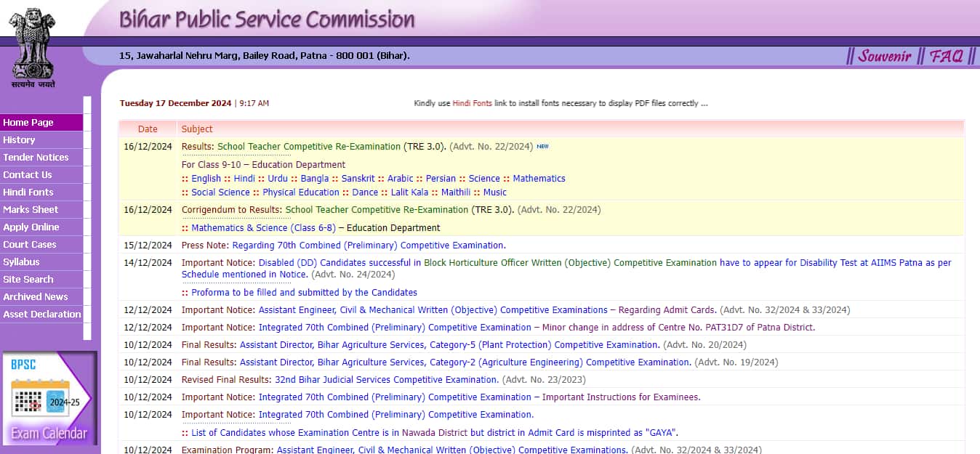The height and width of the screenshot is (454, 980).
Task: Open the Maithili subject result
Action: [x=456, y=192]
